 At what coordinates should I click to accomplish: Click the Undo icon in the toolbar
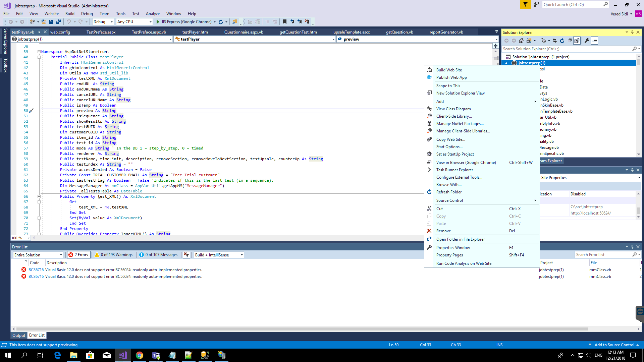click(69, 22)
